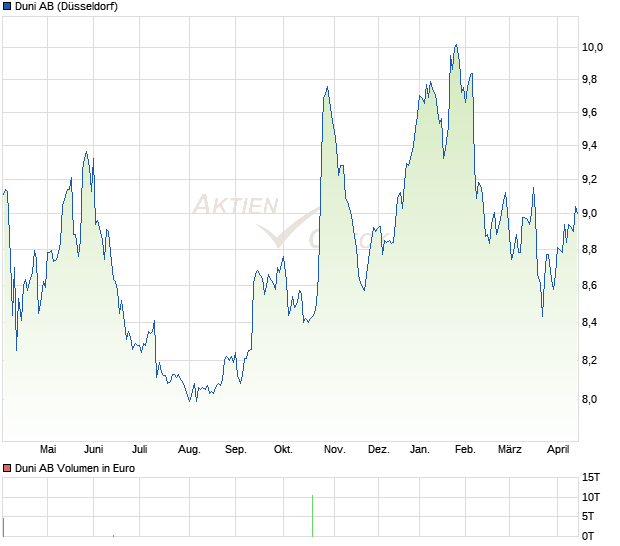Image resolution: width=620 pixels, height=546 pixels.
Task: Click the red volume bar at chart start
Action: tap(3, 527)
